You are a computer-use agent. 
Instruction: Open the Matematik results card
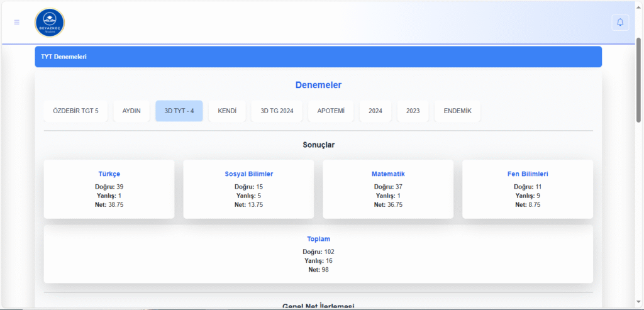[x=388, y=189]
